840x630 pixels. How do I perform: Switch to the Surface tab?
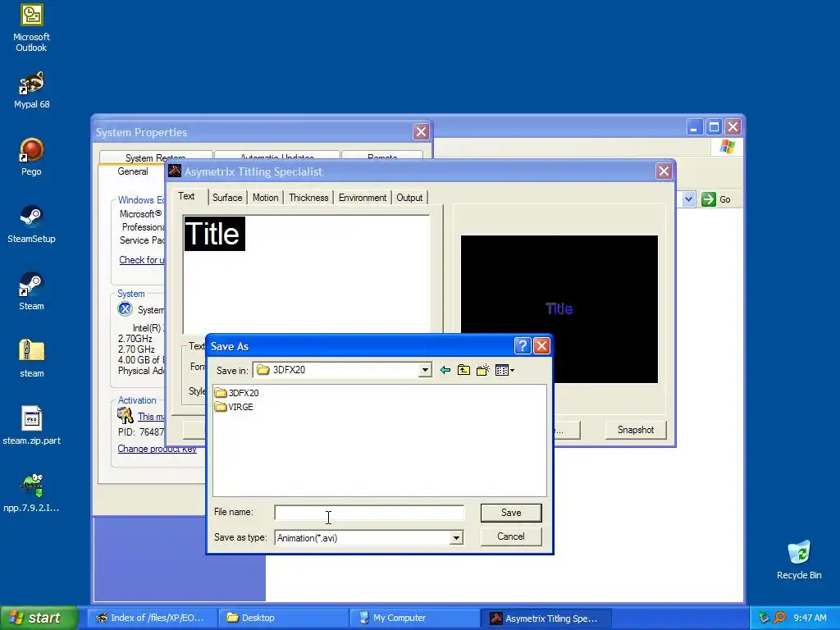[227, 198]
